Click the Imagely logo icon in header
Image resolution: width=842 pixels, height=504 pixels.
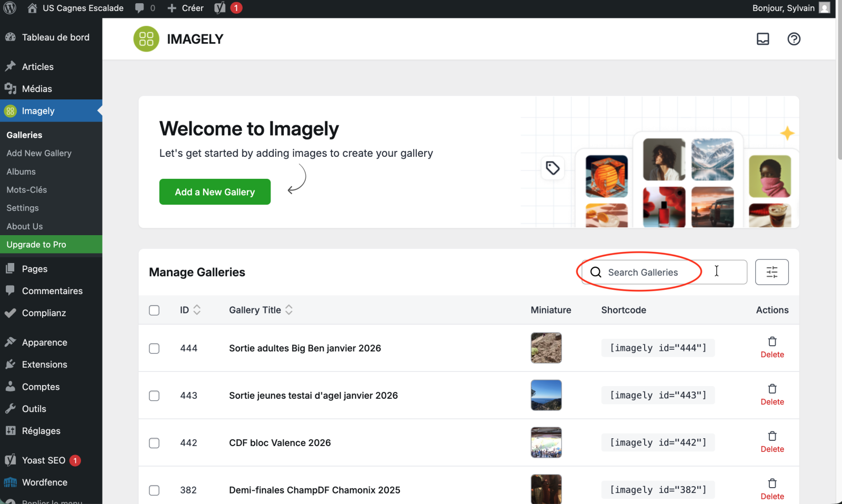pos(146,39)
